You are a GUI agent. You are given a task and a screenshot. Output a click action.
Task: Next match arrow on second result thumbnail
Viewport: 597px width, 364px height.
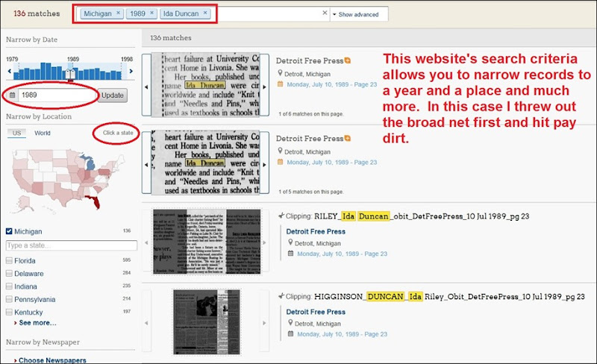tap(265, 165)
